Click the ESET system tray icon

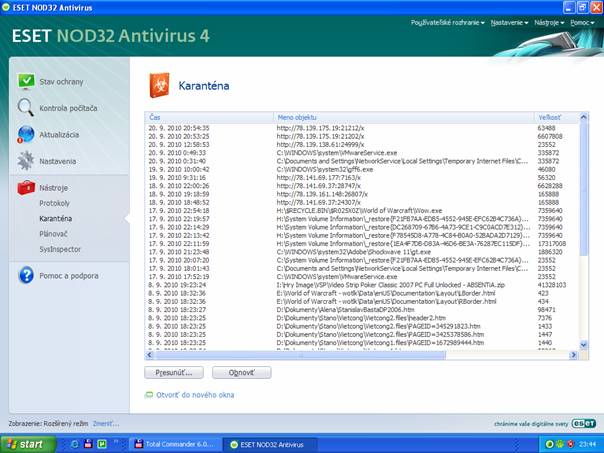click(x=550, y=444)
